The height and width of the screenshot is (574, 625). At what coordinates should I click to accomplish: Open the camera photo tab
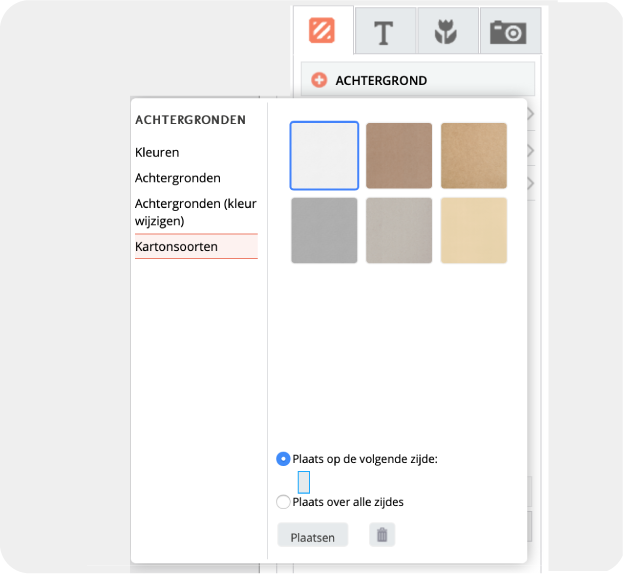tap(509, 32)
